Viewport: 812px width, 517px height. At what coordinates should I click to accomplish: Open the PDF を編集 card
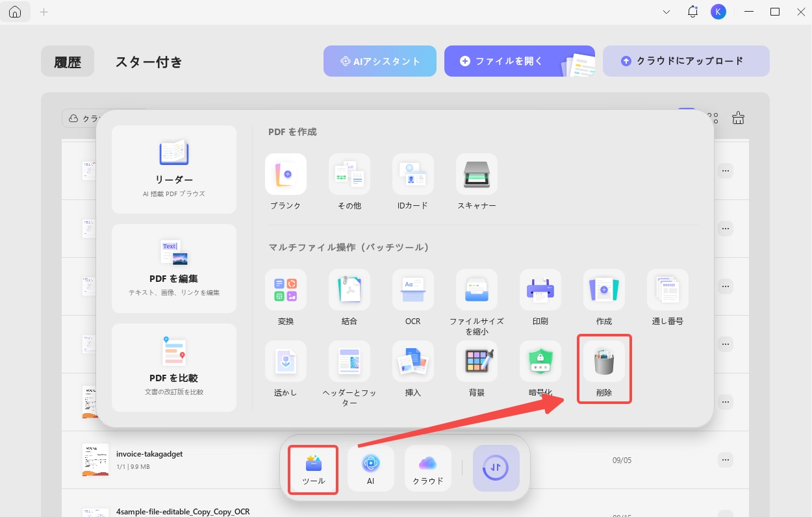[174, 269]
